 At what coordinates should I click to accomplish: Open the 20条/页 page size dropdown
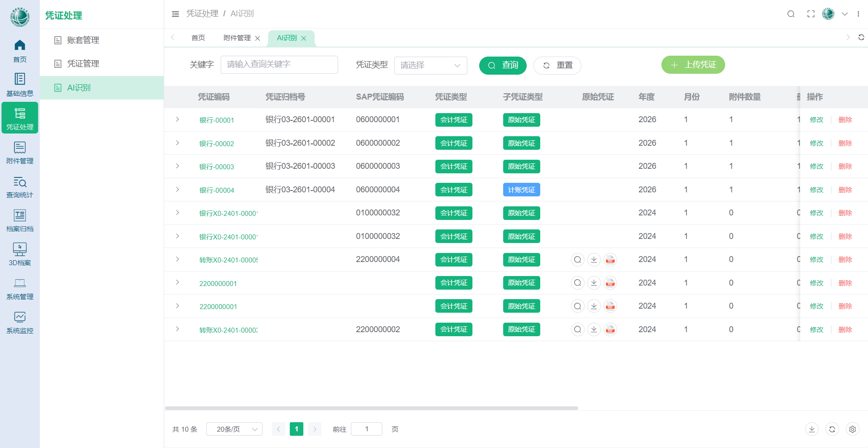[x=234, y=429]
